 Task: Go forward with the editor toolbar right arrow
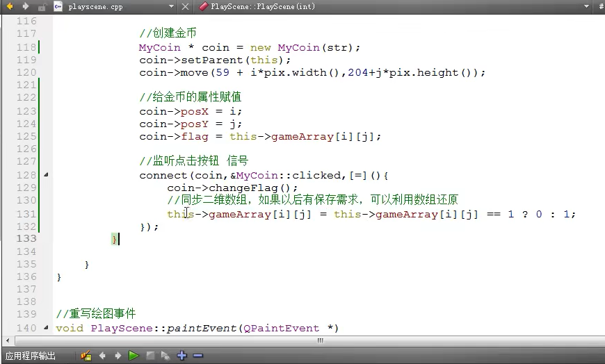click(x=26, y=6)
